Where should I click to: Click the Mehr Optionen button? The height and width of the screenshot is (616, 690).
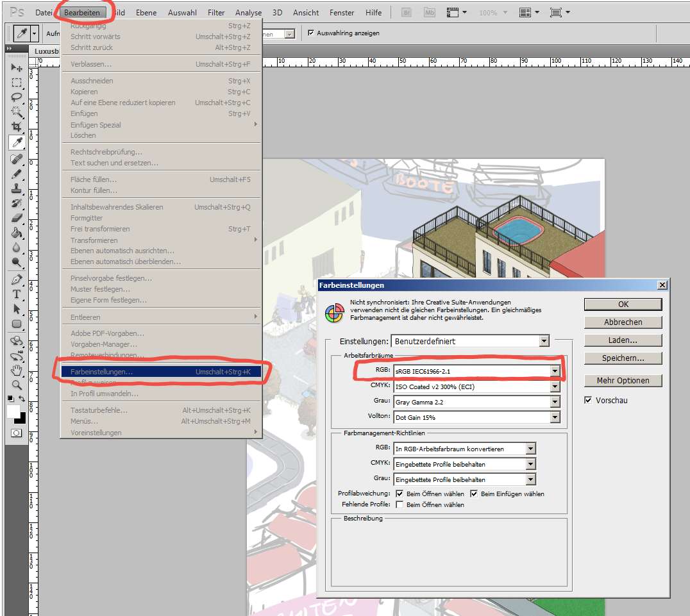pos(623,381)
